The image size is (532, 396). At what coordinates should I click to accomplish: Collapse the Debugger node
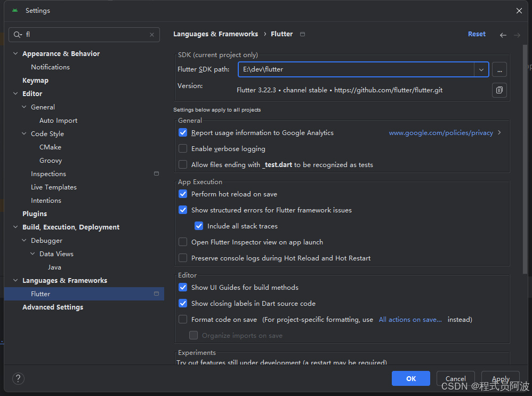point(24,240)
